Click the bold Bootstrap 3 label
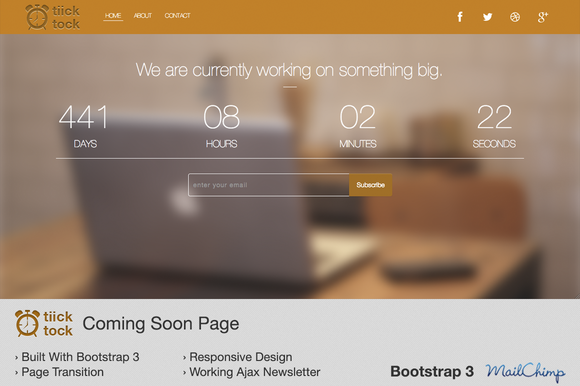 tap(432, 372)
